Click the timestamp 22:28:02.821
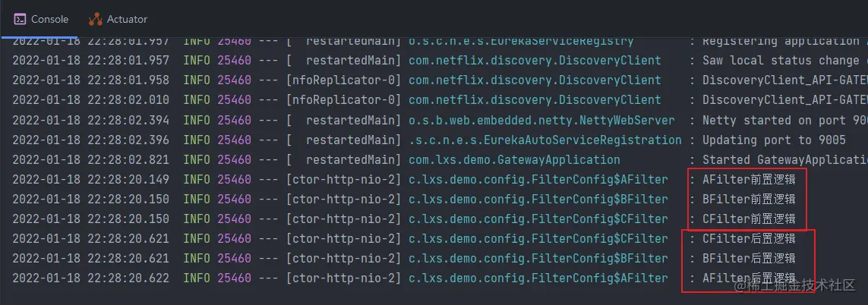 click(x=128, y=160)
